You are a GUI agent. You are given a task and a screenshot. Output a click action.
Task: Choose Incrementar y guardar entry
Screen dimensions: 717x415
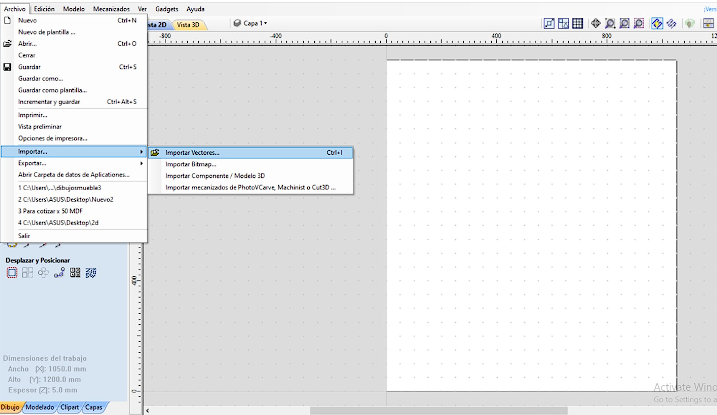(74, 102)
